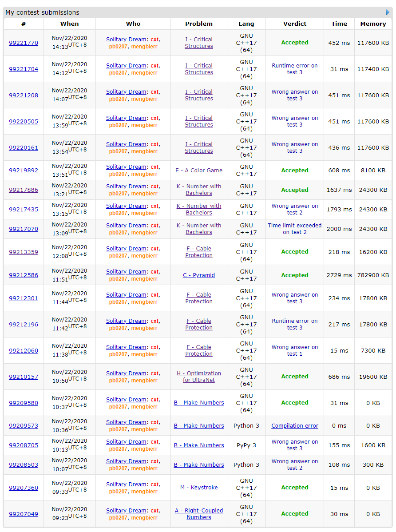The image size is (396, 532).
Task: Open the Time limit exceeded on test 2 verdict
Action: (295, 229)
